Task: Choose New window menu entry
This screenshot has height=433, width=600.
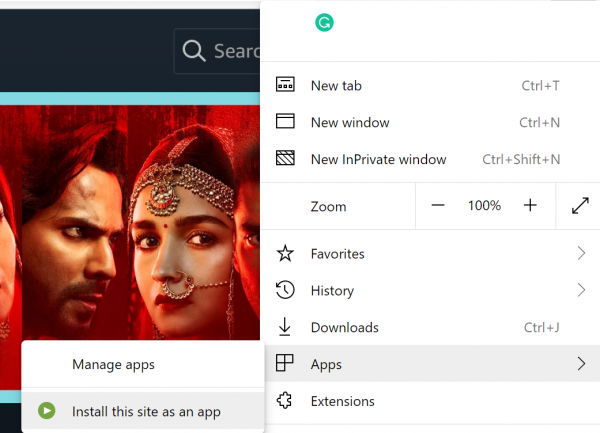Action: click(x=430, y=122)
